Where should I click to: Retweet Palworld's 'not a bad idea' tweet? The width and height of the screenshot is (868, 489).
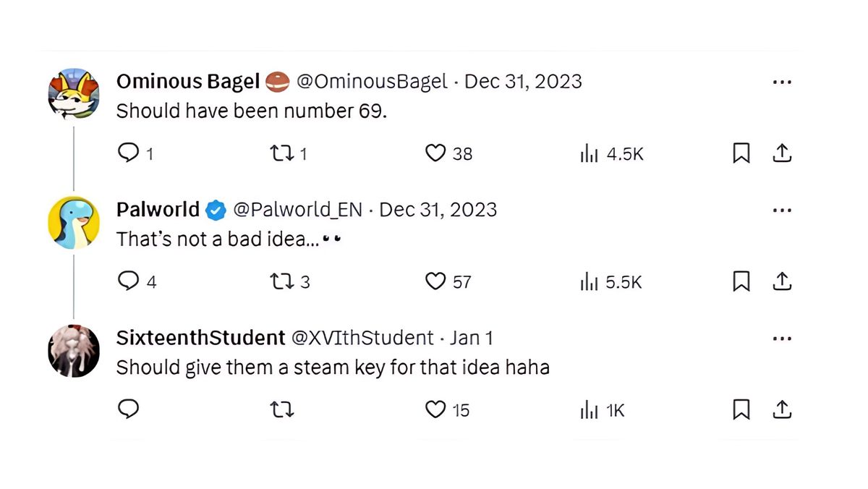pos(281,281)
